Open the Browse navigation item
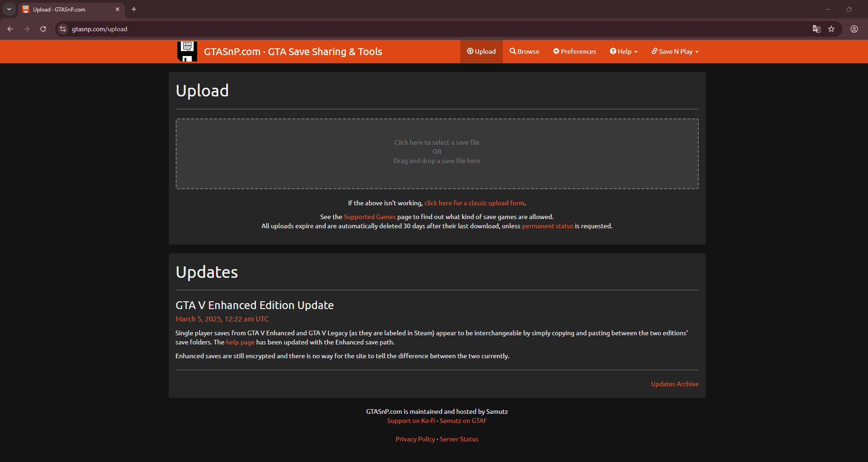 tap(524, 51)
